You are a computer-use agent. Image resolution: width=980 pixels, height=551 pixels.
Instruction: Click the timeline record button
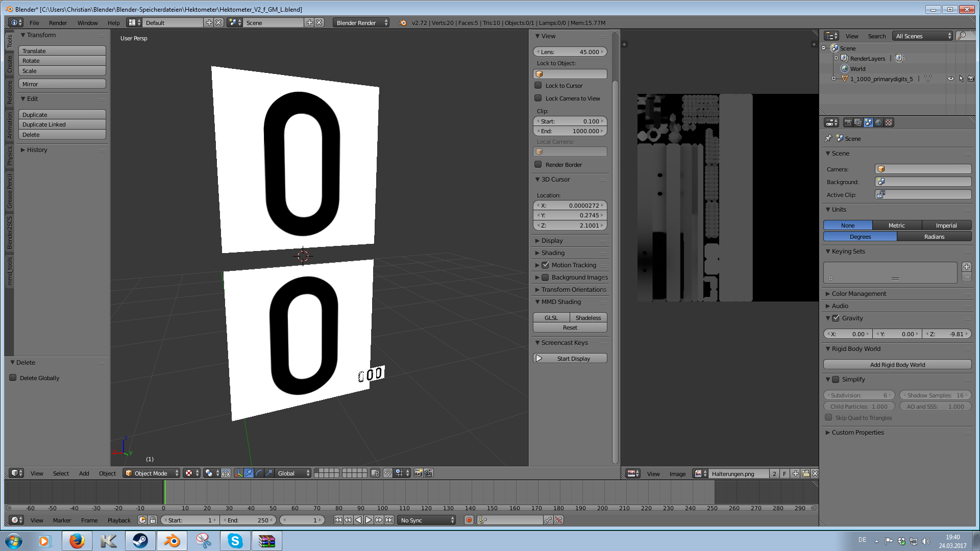coord(469,520)
